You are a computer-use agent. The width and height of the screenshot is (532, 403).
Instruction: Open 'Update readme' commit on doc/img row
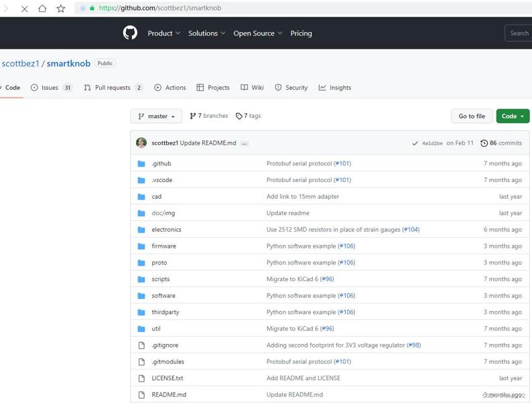tap(287, 213)
